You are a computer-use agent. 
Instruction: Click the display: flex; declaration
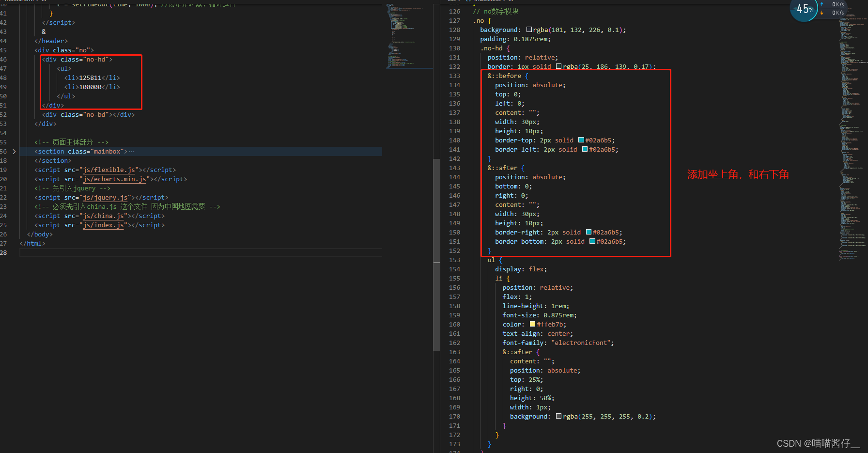click(521, 269)
